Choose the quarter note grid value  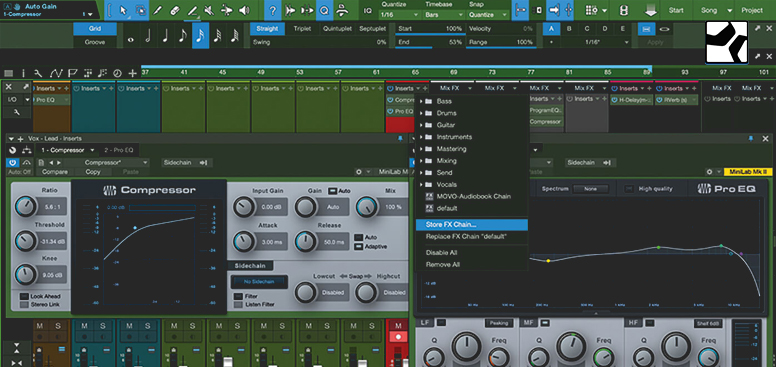tap(165, 36)
